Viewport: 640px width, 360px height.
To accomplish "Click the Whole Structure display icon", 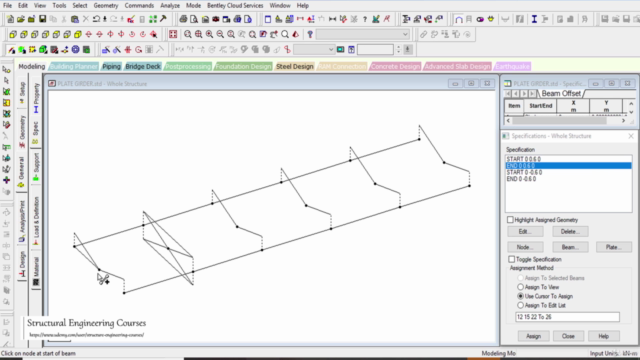I will coord(173,34).
